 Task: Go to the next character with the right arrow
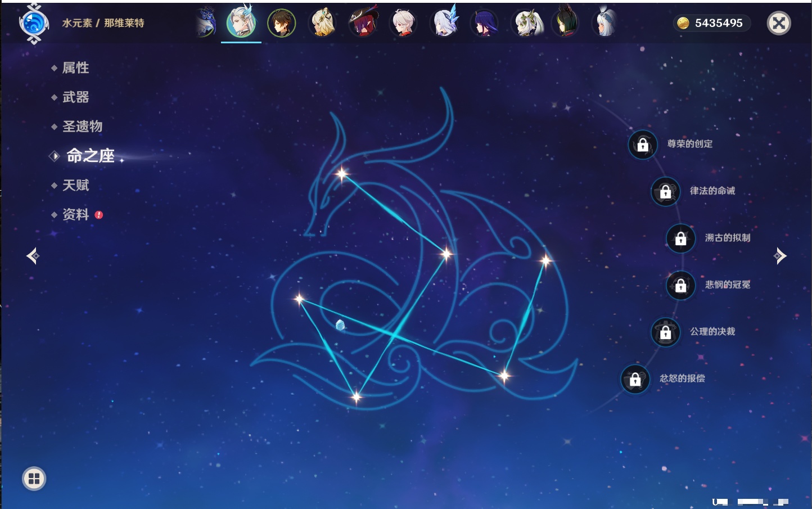click(x=780, y=256)
